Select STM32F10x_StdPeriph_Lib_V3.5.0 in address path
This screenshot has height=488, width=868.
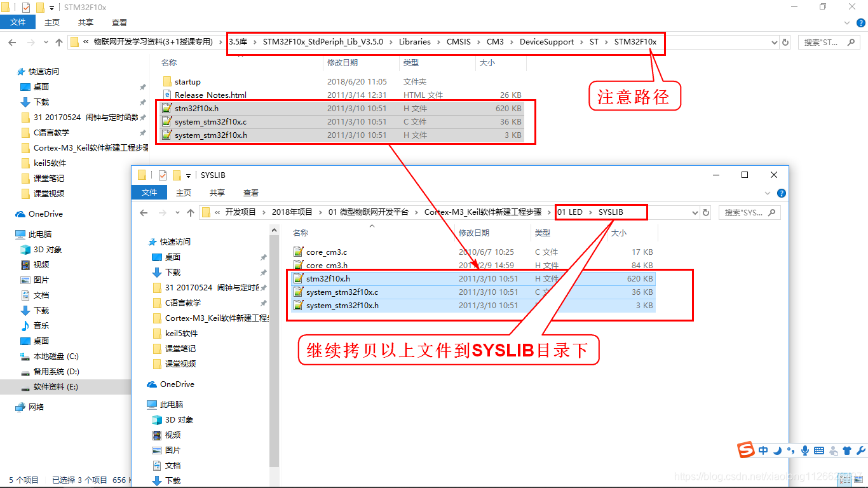[323, 42]
